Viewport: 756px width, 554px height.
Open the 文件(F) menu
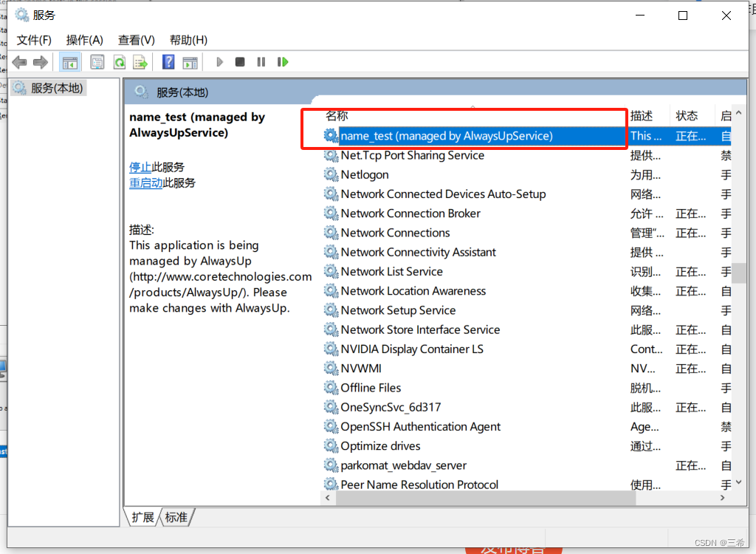point(34,40)
